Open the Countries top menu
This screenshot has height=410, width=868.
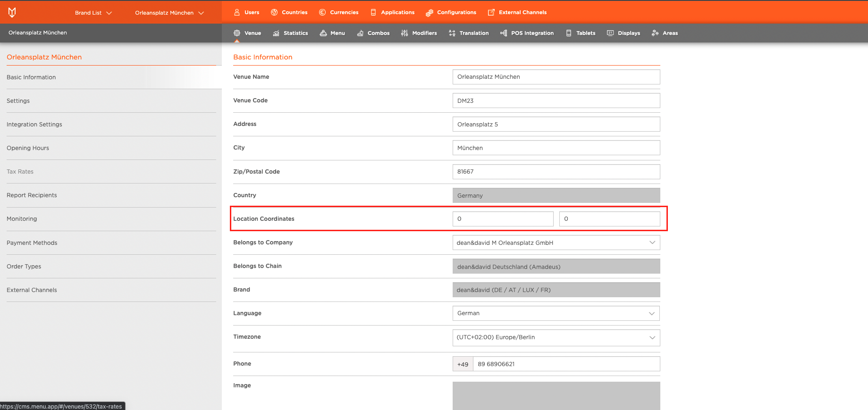[x=289, y=12]
